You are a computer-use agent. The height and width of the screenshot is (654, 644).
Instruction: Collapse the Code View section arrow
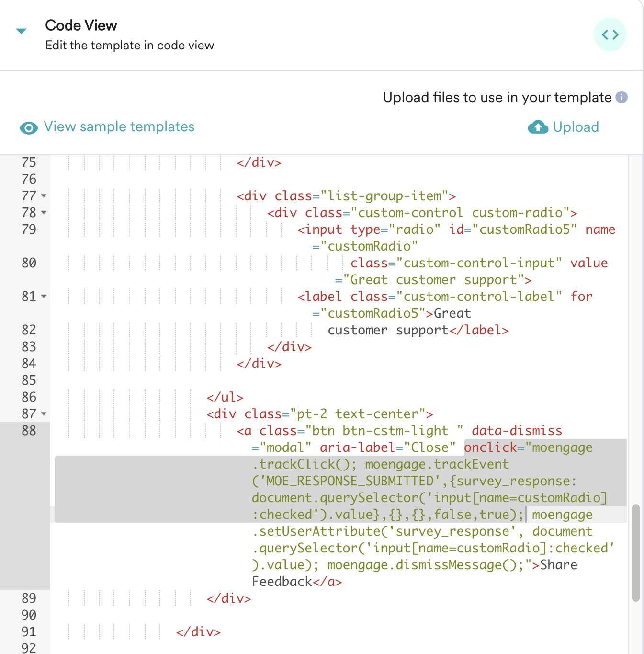(x=21, y=31)
